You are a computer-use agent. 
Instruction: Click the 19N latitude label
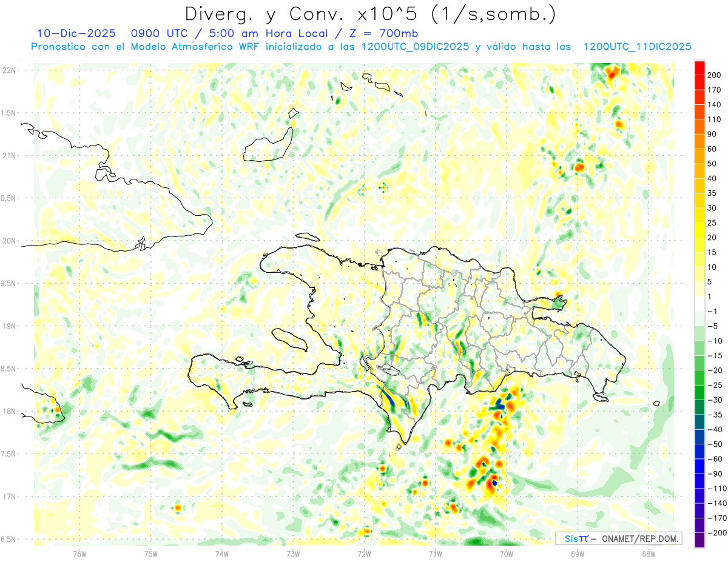click(8, 326)
